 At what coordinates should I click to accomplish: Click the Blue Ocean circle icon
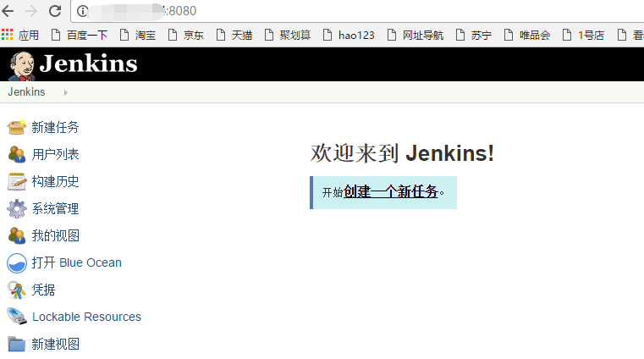[x=17, y=263]
